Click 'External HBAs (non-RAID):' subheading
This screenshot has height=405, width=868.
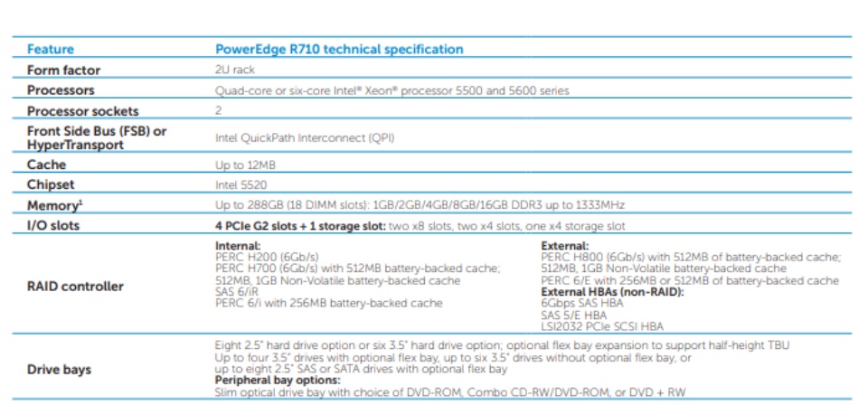(612, 292)
